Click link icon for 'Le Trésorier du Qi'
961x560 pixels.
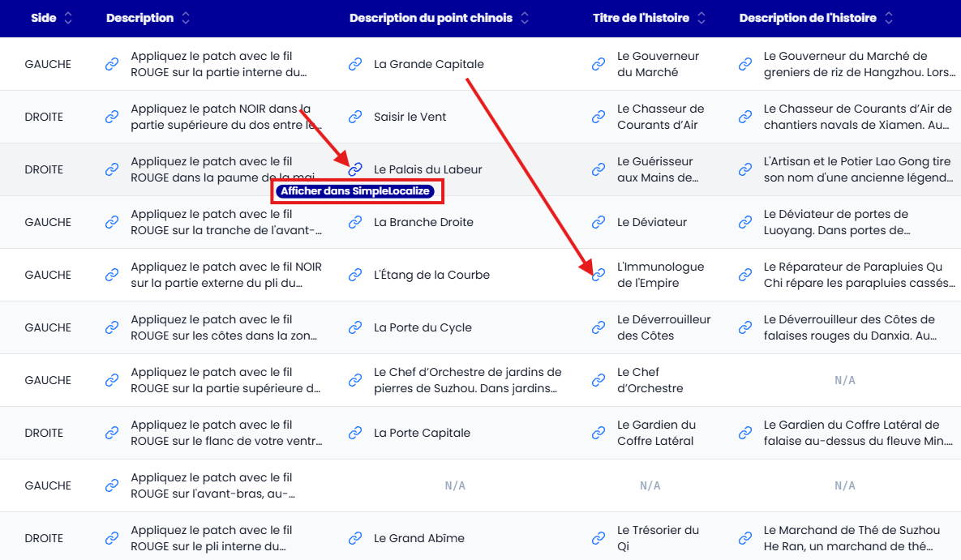pos(598,538)
